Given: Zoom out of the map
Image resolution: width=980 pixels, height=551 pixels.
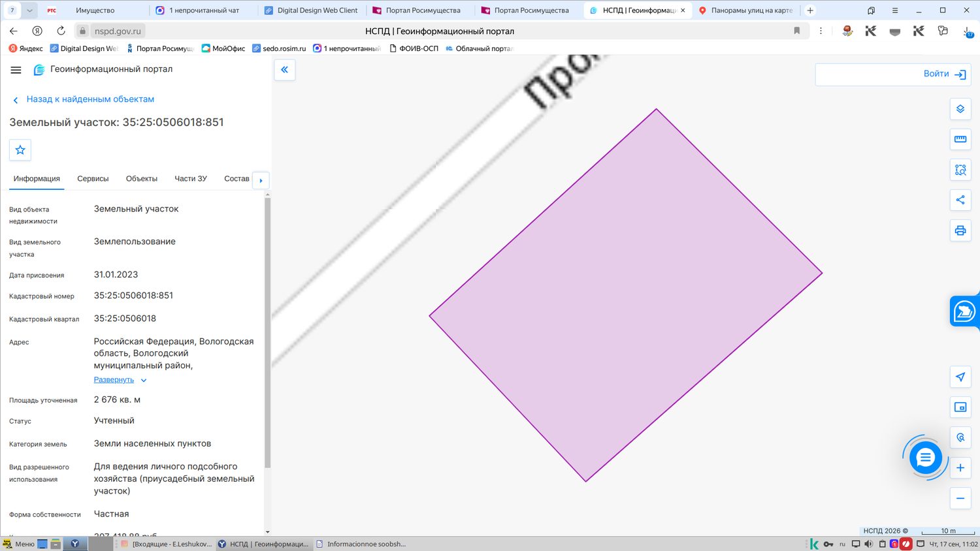Looking at the screenshot, I should click(960, 498).
